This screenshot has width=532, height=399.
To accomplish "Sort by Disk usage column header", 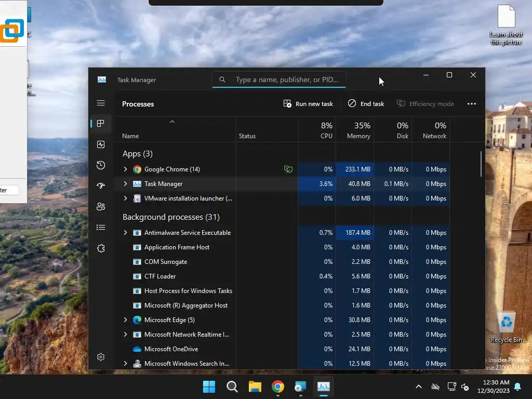I will (393, 129).
